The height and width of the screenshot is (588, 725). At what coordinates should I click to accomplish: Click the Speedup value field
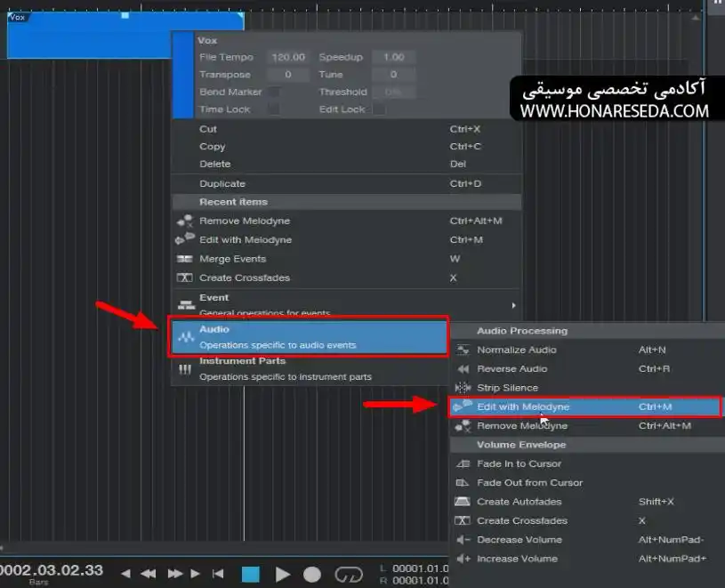(x=394, y=57)
